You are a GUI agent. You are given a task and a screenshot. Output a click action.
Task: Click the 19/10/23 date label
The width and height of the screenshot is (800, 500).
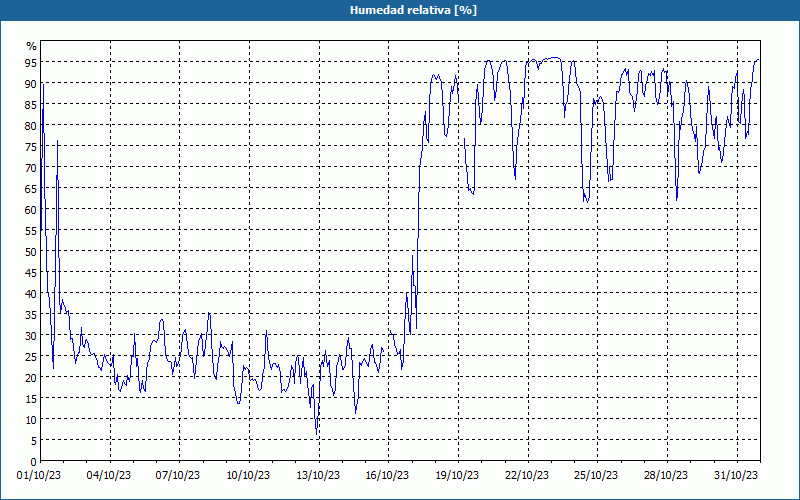click(457, 475)
